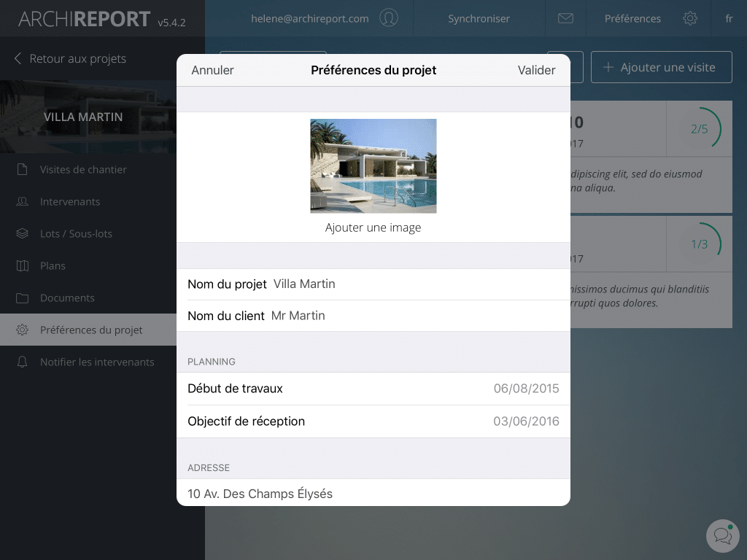The width and height of the screenshot is (747, 560).
Task: Click the ADRESSE section header
Action: (x=208, y=468)
